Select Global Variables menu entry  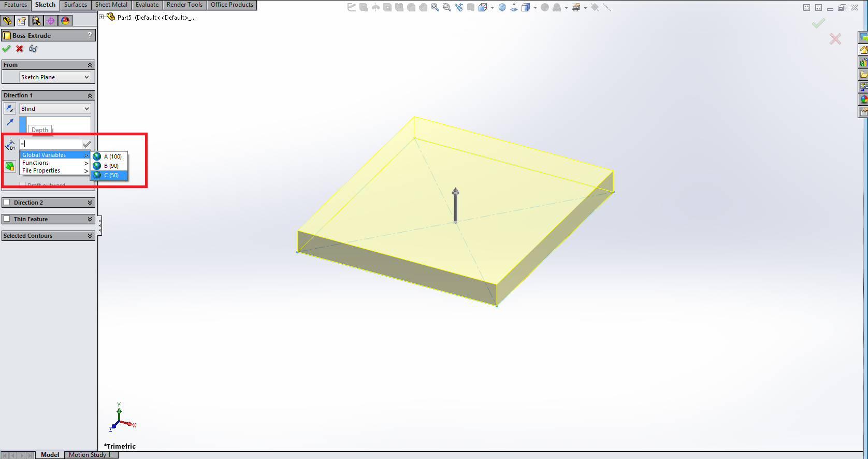pos(55,155)
